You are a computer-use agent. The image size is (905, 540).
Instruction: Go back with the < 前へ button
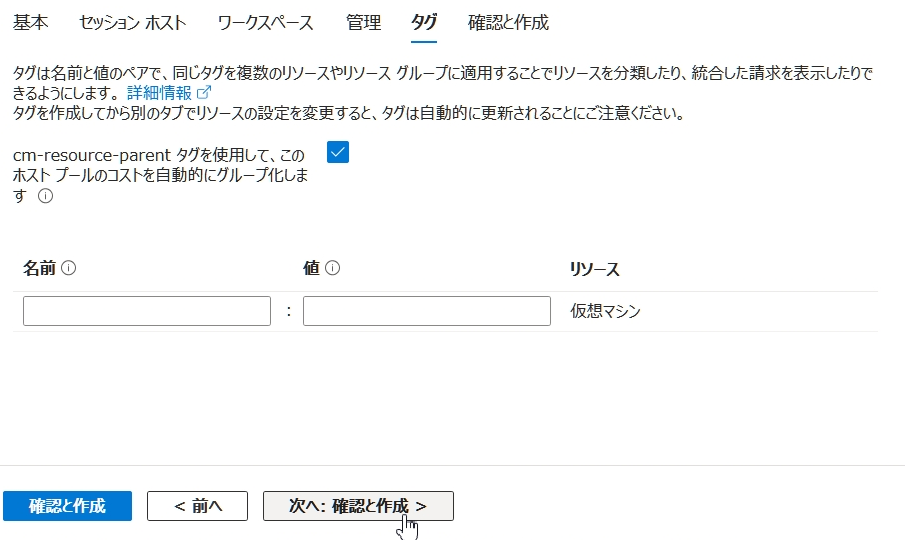coord(197,506)
